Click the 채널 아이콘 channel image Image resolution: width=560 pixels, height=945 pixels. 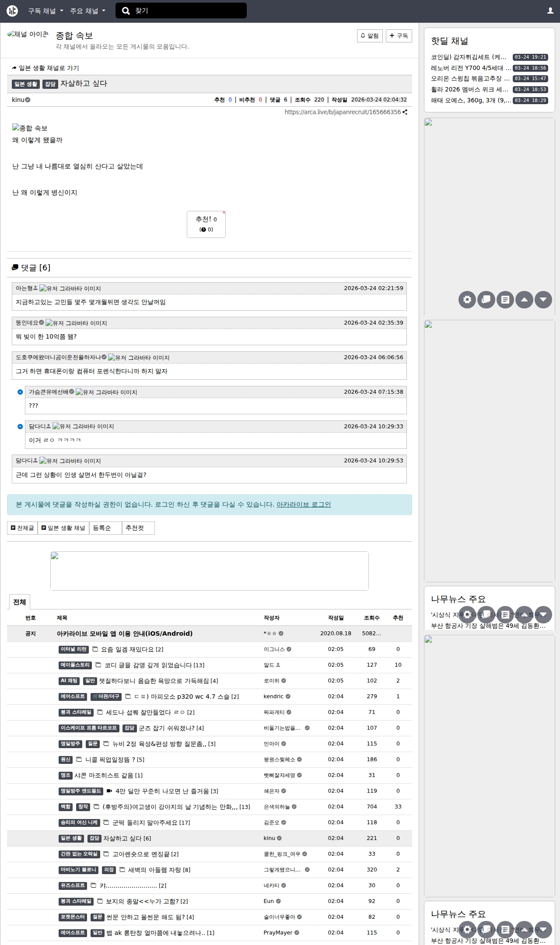tap(28, 35)
